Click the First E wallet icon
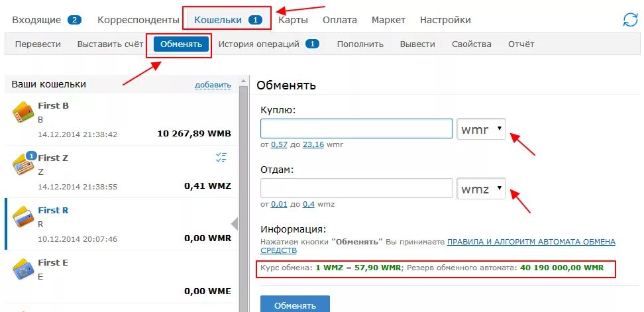Screen dimensions: 644x312 [x=23, y=269]
